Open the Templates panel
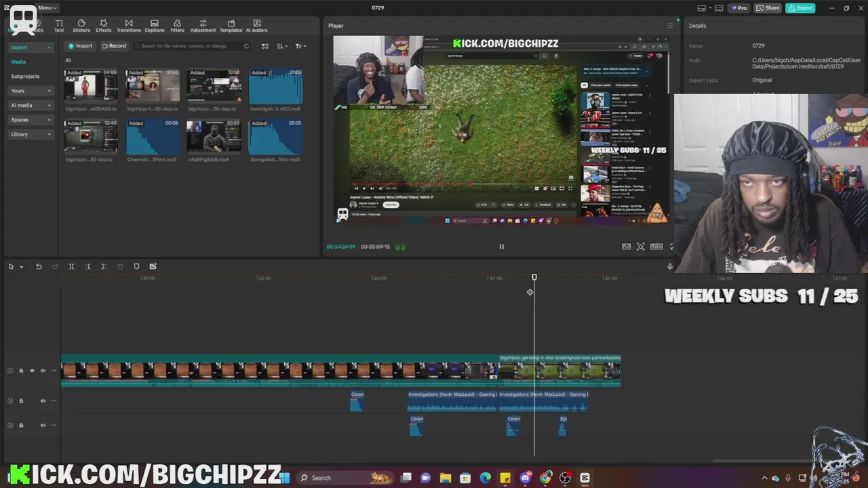 pos(231,26)
